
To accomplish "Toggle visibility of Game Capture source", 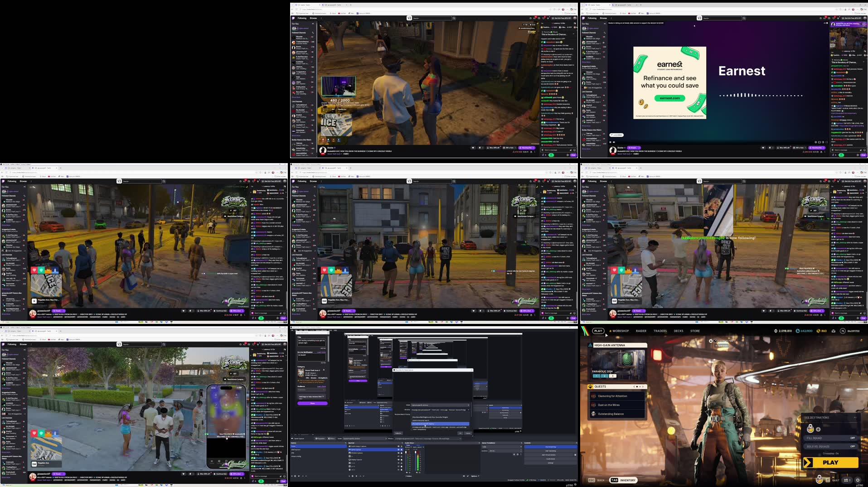I will point(398,449).
